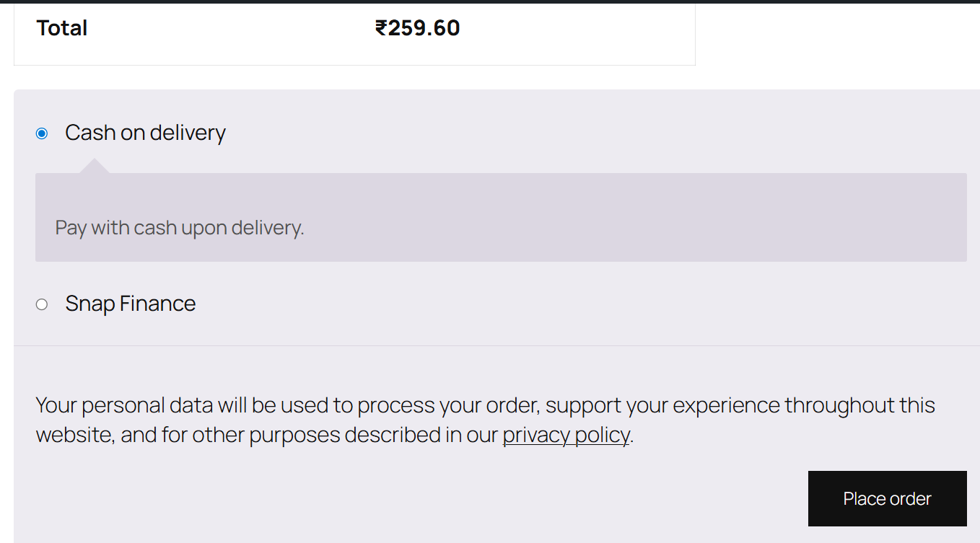Click empty space right of cash description text

pyautogui.click(x=635, y=228)
